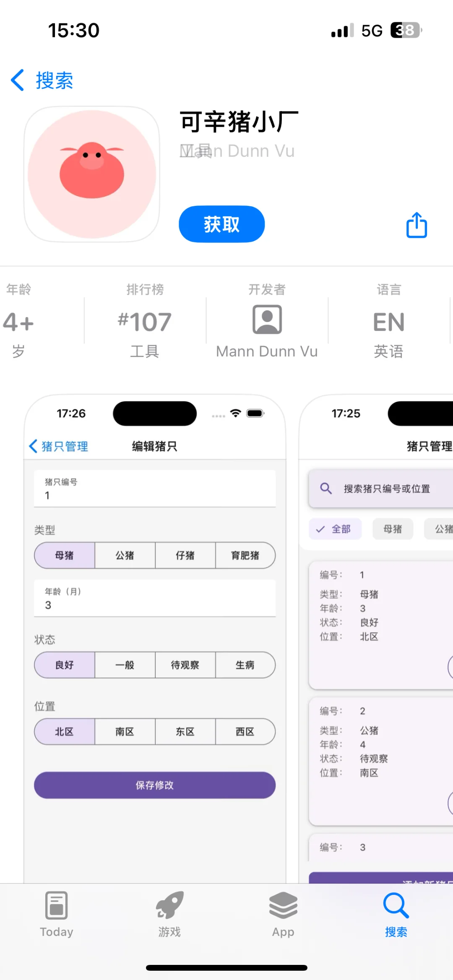Open the 猪只管理 screenshot preview
453x980 pixels.
click(376, 638)
